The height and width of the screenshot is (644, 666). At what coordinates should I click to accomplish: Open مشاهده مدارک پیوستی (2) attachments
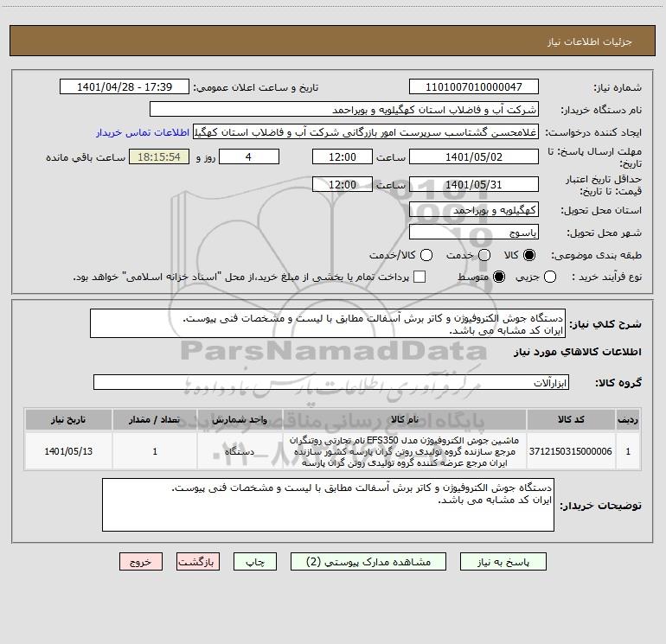pyautogui.click(x=368, y=562)
